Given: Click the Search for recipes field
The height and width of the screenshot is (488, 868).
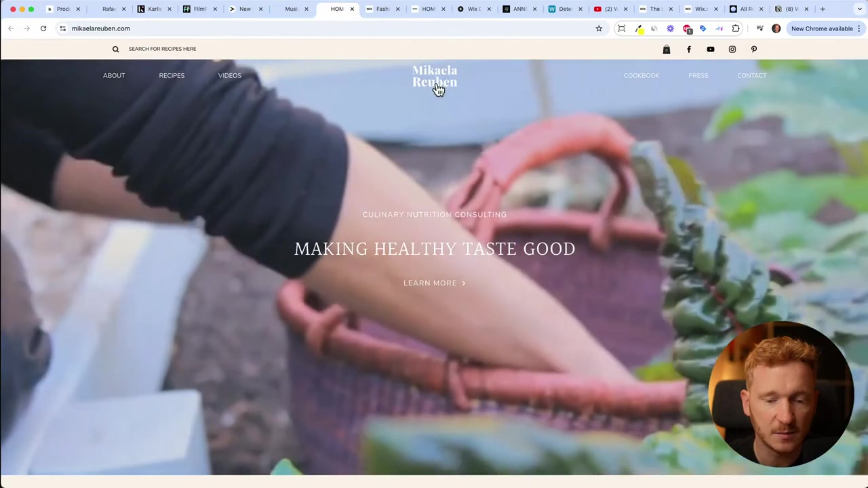Looking at the screenshot, I should 162,49.
